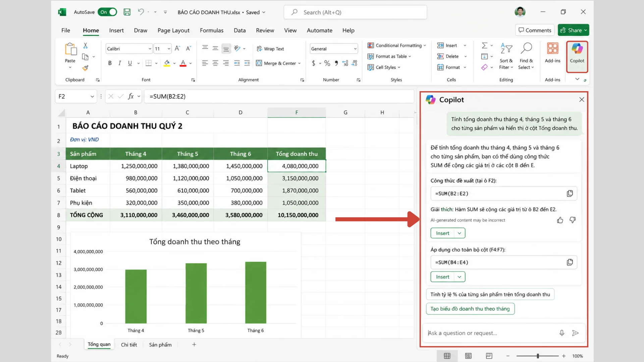Click the microphone icon in Copilot input
The image size is (644, 362).
coord(562,333)
